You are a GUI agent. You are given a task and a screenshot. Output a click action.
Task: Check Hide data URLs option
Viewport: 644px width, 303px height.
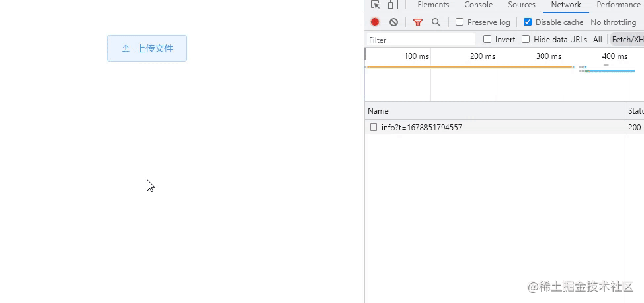pos(526,40)
